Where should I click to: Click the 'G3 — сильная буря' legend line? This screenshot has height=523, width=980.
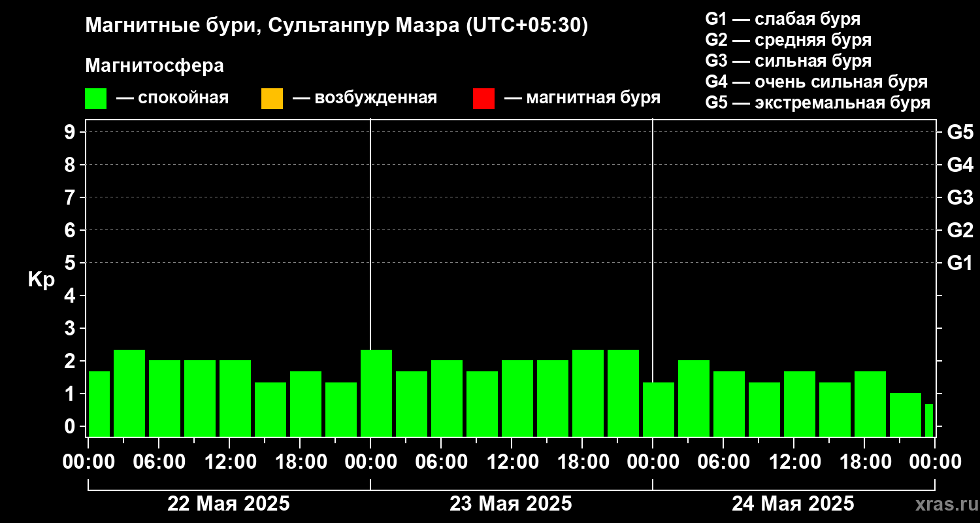pos(789,61)
